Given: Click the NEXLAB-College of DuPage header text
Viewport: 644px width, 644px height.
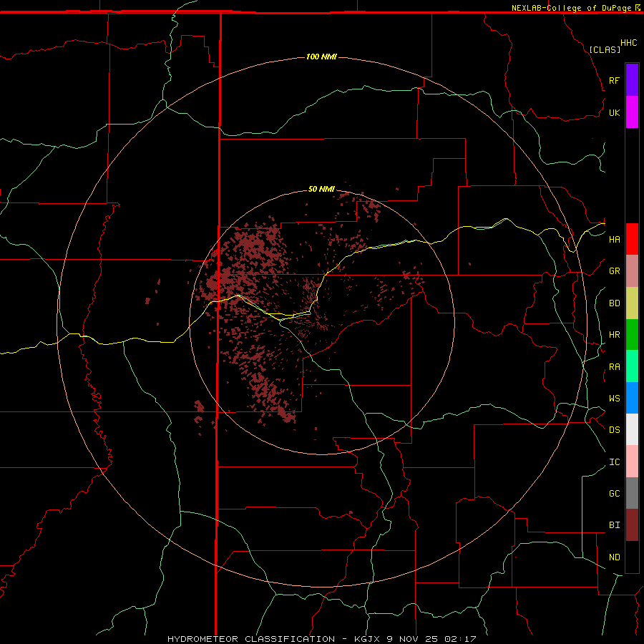Looking at the screenshot, I should [x=571, y=8].
